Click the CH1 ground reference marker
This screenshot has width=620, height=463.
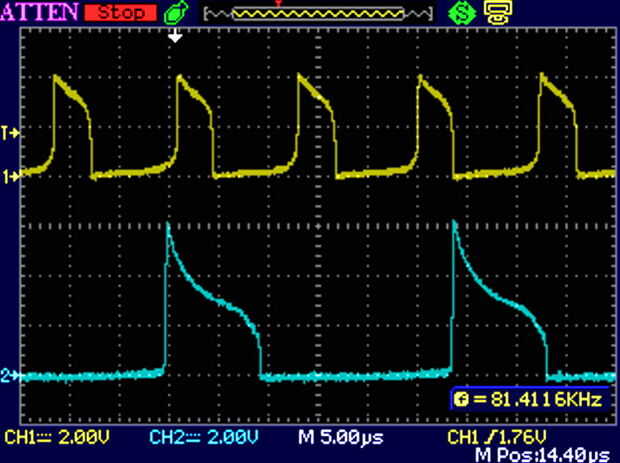[x=11, y=176]
